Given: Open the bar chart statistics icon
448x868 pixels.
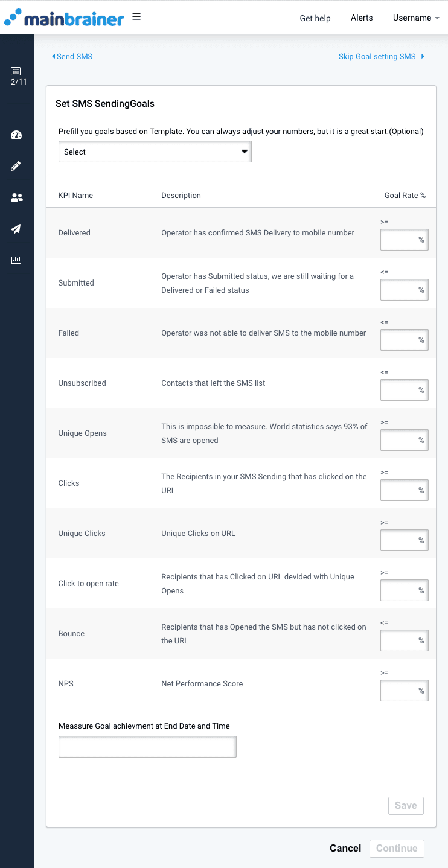Looking at the screenshot, I should (x=17, y=260).
